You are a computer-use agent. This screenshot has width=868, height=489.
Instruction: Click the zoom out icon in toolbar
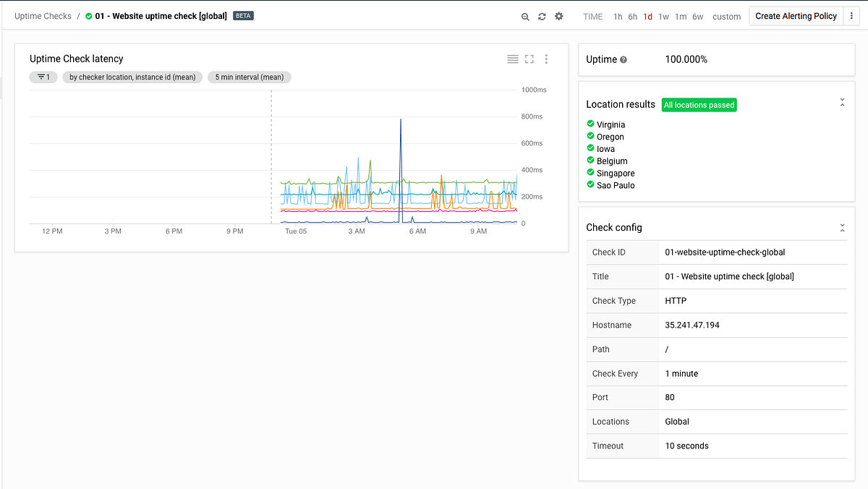(525, 16)
